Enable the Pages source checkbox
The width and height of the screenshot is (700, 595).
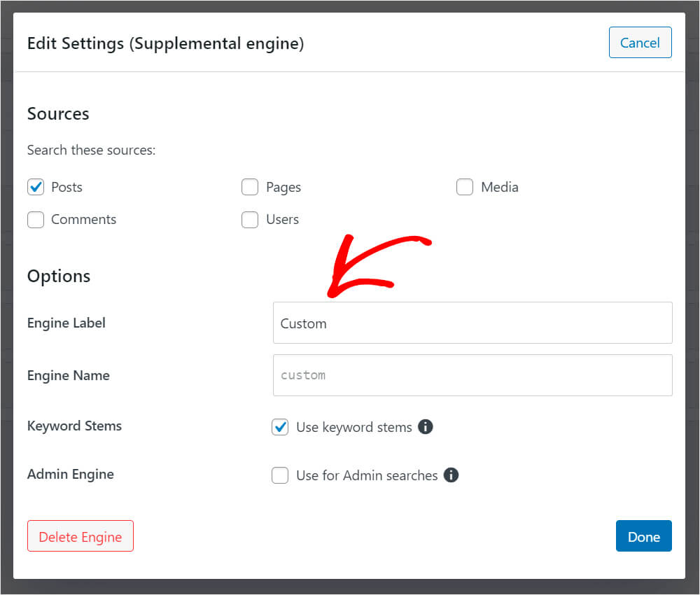pos(250,187)
